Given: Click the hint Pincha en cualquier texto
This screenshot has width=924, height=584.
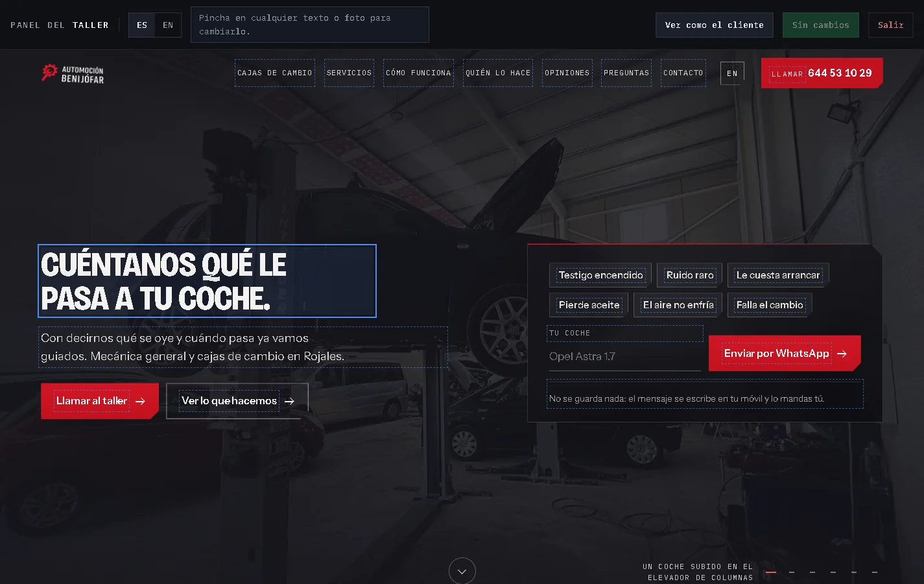Looking at the screenshot, I should (310, 25).
